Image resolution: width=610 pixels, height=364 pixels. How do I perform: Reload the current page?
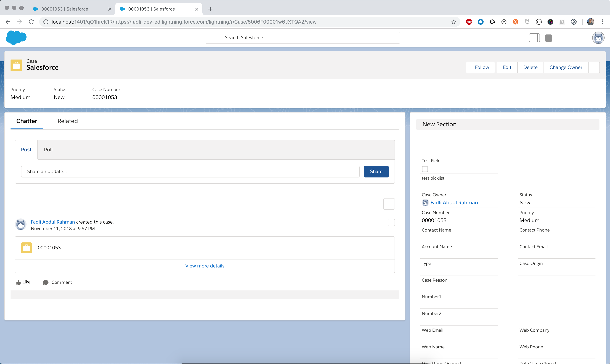(x=31, y=22)
